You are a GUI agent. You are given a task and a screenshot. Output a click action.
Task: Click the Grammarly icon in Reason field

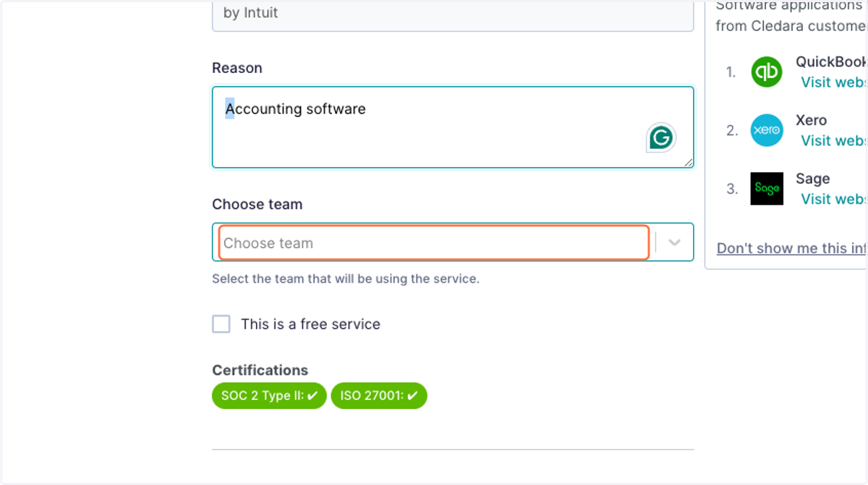(661, 137)
